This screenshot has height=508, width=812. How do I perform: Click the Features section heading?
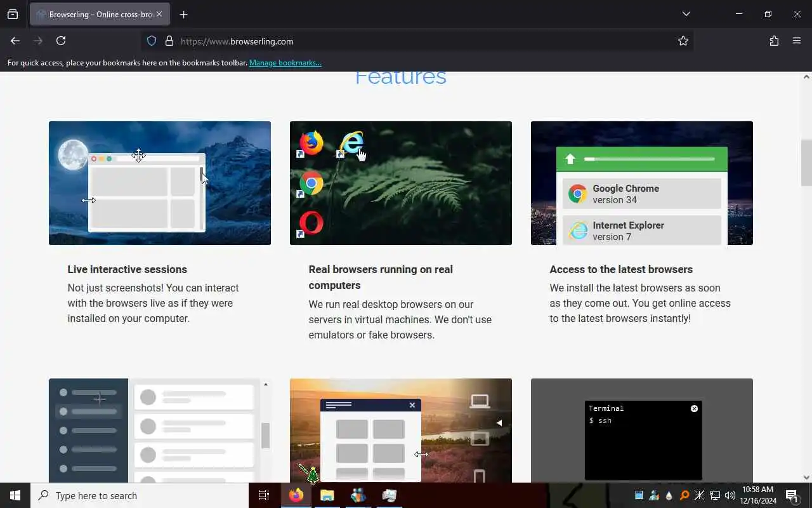click(400, 77)
